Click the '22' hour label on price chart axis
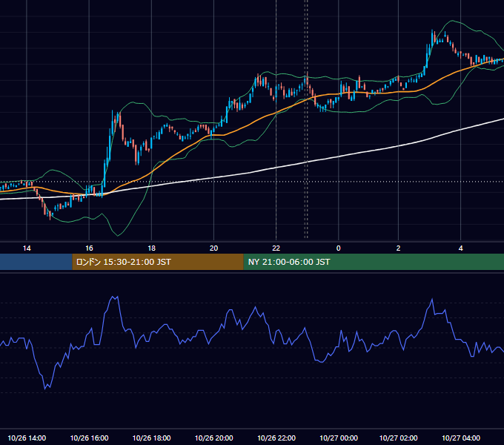The height and width of the screenshot is (445, 504). coord(276,248)
